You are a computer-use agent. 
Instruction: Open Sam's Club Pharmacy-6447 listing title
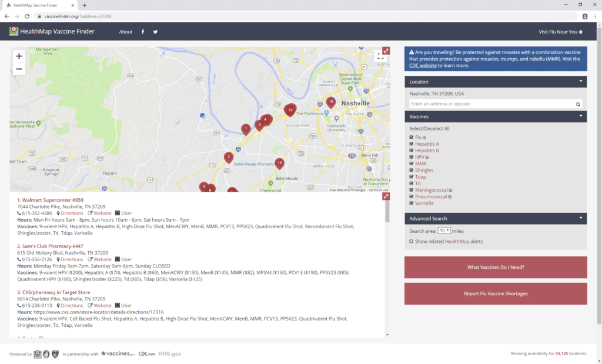(x=51, y=246)
